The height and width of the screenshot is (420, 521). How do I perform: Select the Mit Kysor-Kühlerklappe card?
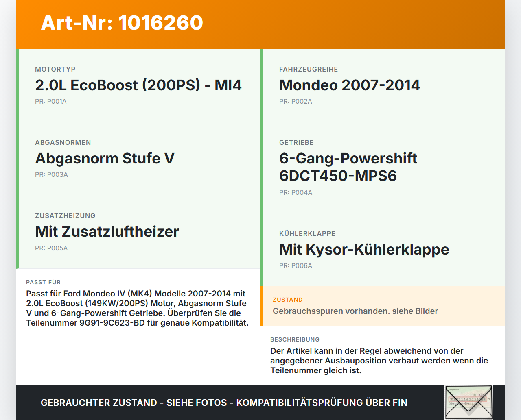(x=383, y=250)
